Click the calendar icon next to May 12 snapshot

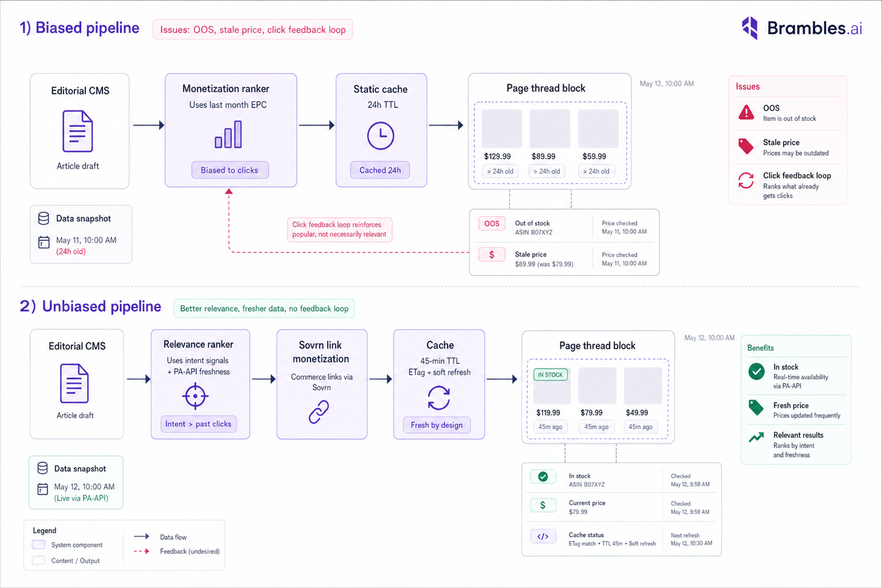(42, 489)
